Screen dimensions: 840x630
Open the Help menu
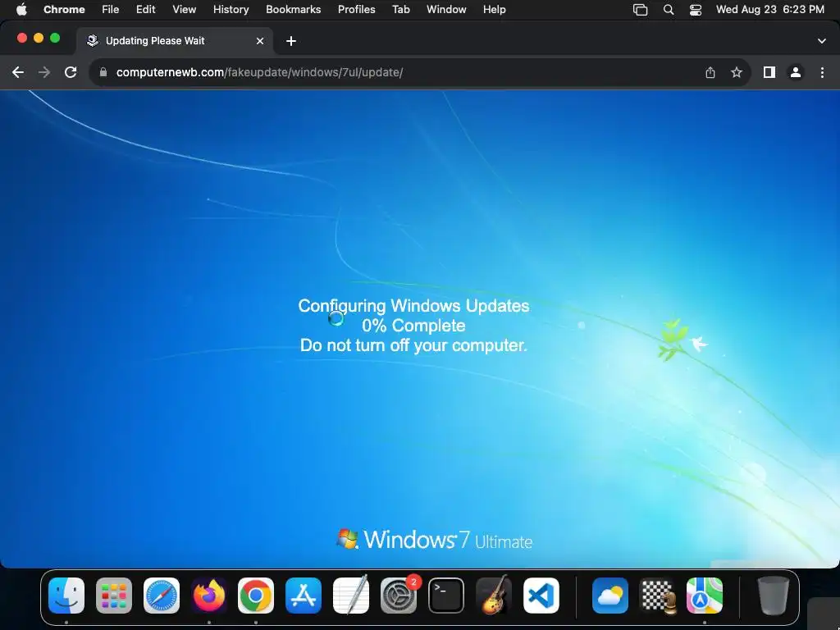pos(494,9)
